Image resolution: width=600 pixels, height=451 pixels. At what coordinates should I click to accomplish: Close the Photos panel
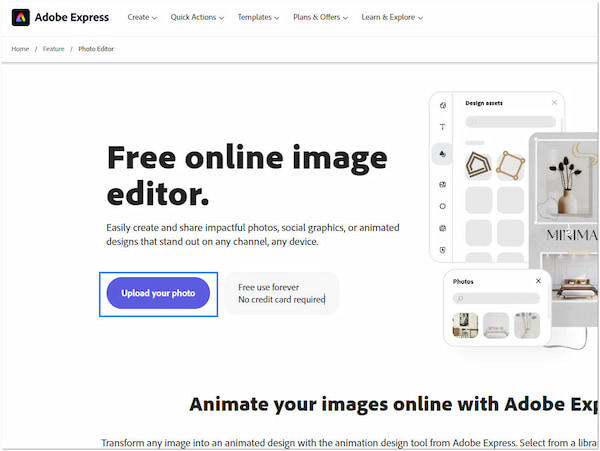pos(538,281)
